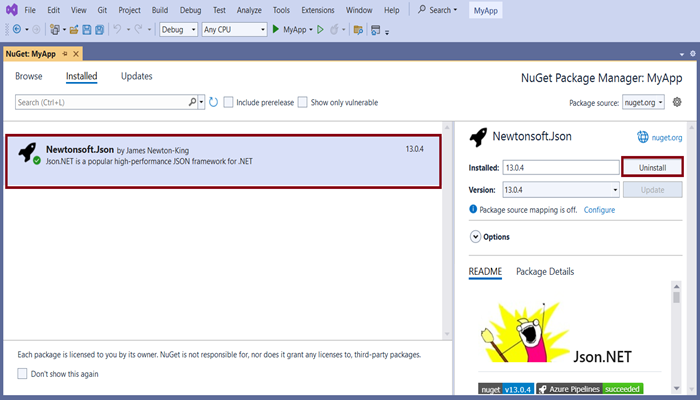Select the Installed tab
The image size is (700, 400).
(x=81, y=76)
